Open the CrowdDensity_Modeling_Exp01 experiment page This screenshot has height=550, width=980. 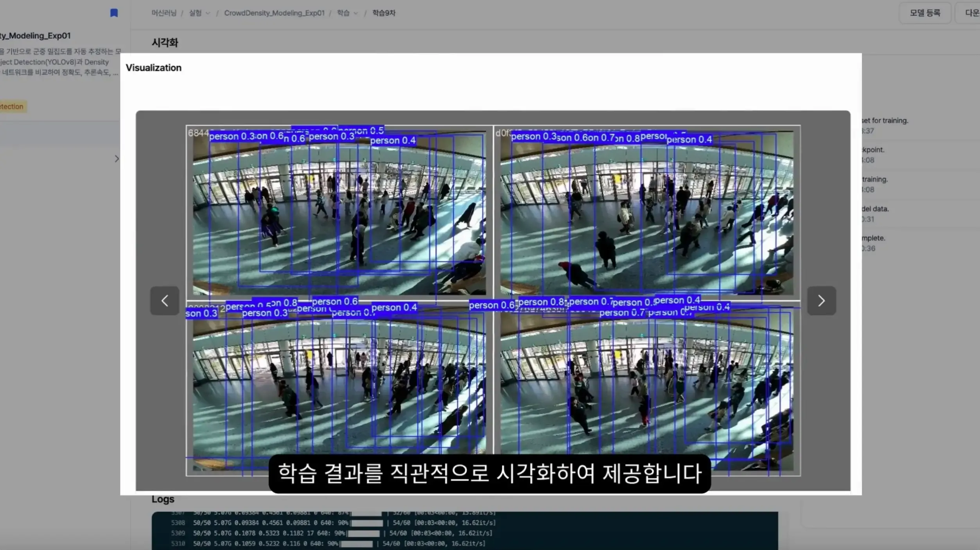tap(274, 13)
